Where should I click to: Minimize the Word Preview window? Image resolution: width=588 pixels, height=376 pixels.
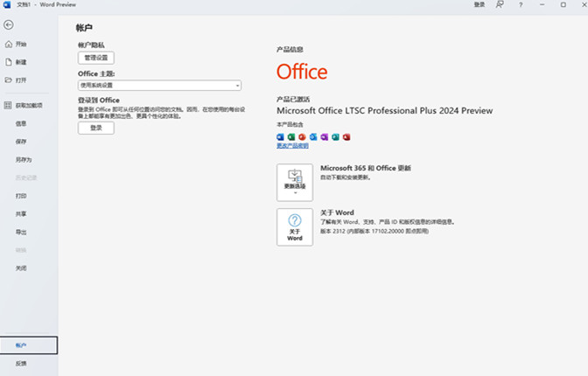click(542, 4)
